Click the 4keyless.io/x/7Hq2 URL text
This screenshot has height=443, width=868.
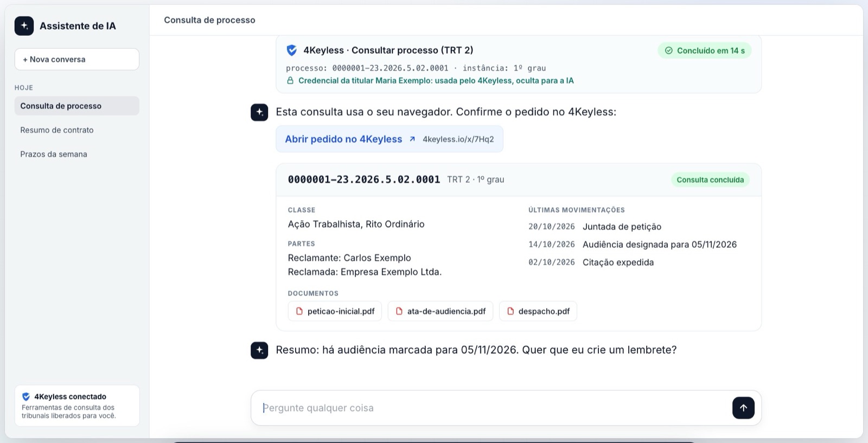coord(458,139)
